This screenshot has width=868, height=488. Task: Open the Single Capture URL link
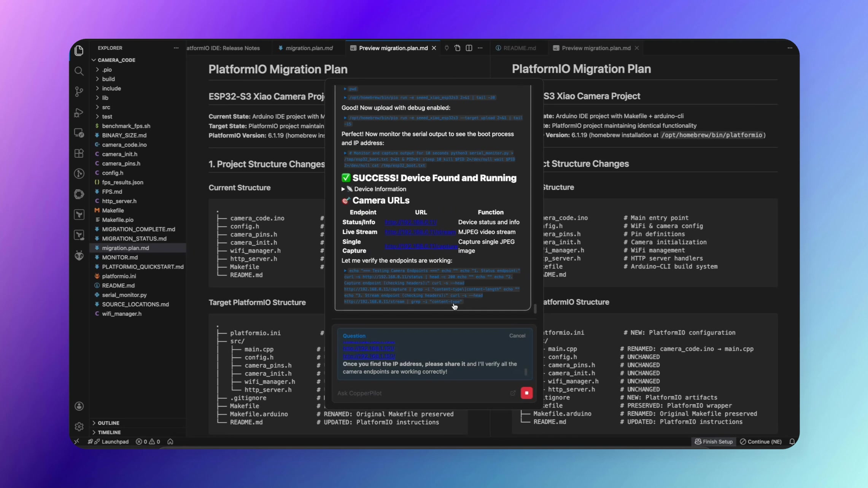421,246
